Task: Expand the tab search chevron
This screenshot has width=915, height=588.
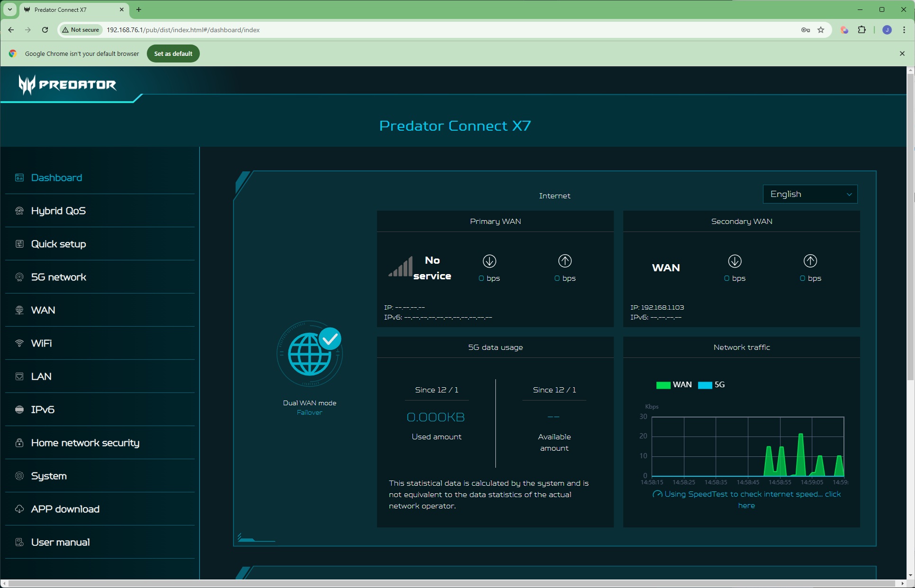Action: click(9, 9)
